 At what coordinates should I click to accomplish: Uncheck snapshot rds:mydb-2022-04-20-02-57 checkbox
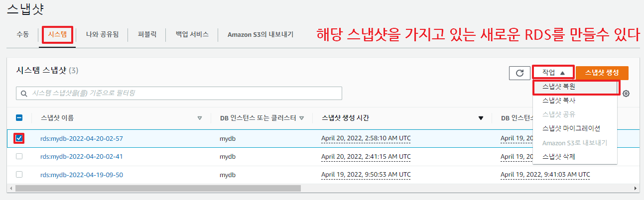19,138
